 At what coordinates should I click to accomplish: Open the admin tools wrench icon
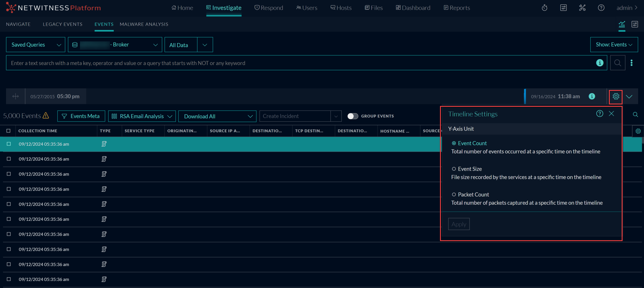pyautogui.click(x=582, y=8)
